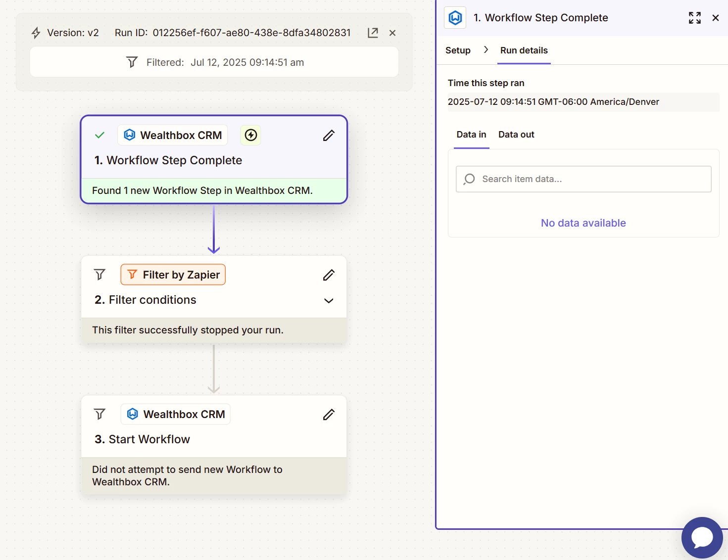Click the filtered status icon on step 2
This screenshot has width=728, height=560.
tap(99, 275)
